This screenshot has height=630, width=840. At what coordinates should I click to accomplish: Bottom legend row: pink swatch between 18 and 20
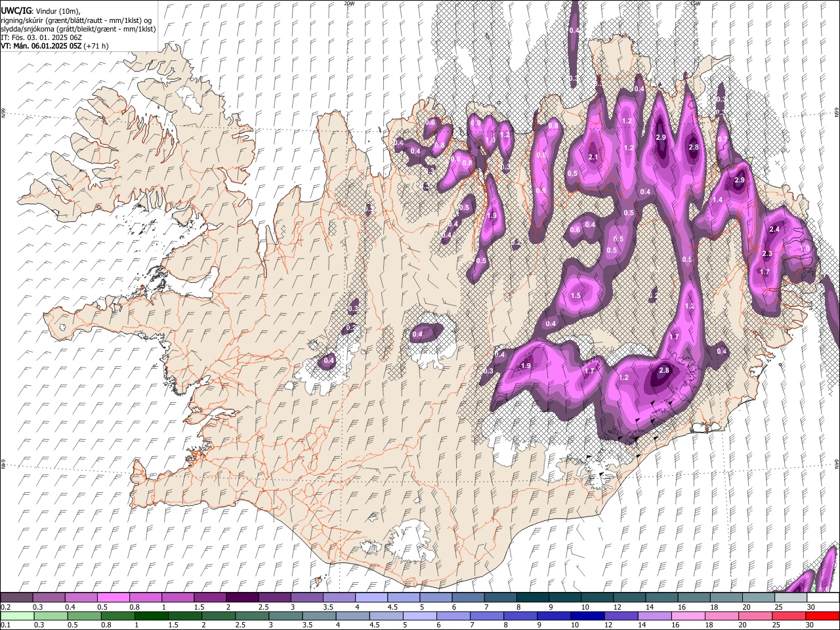722,616
